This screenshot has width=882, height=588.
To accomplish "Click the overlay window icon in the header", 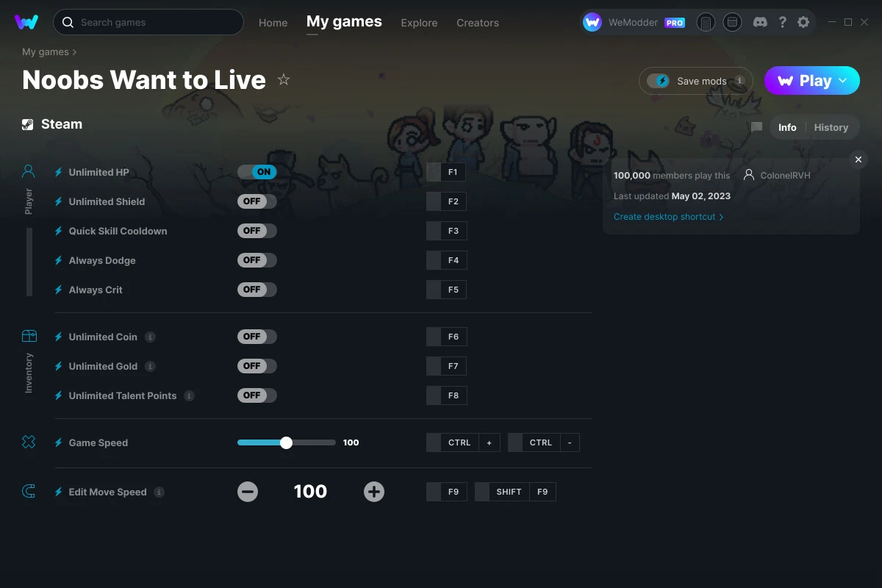I will coord(732,23).
